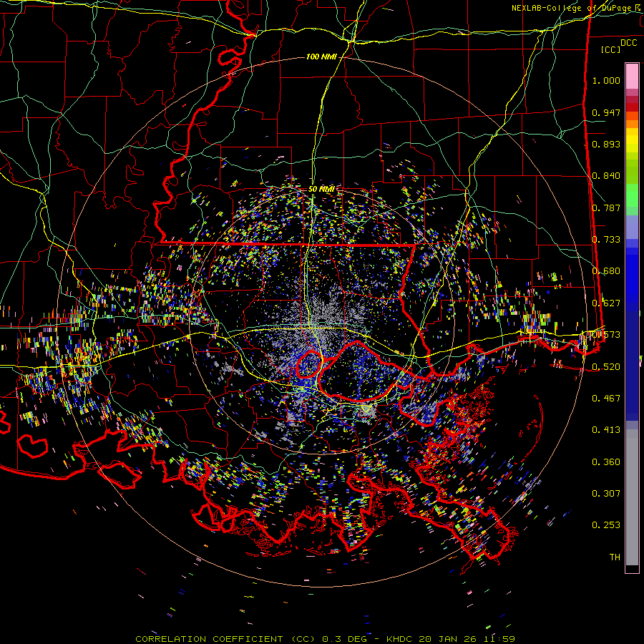Click the TH threshold label

click(615, 557)
